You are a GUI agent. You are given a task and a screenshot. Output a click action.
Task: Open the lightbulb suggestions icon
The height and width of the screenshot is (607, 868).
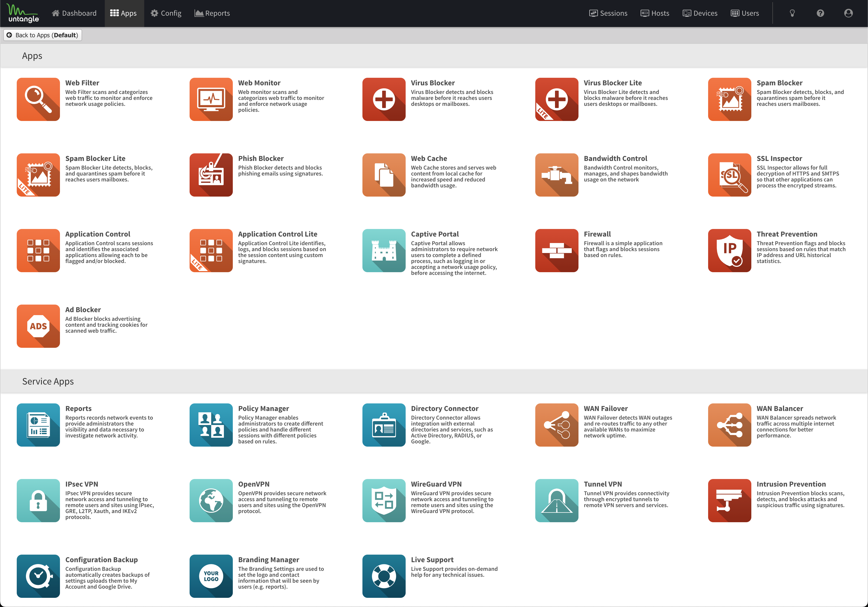[x=792, y=13]
